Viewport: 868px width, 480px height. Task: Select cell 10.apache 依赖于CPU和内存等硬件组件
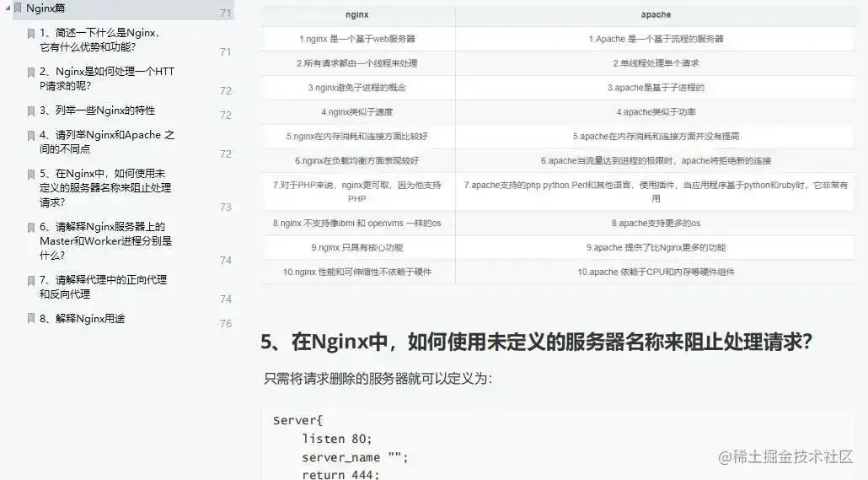click(x=656, y=272)
